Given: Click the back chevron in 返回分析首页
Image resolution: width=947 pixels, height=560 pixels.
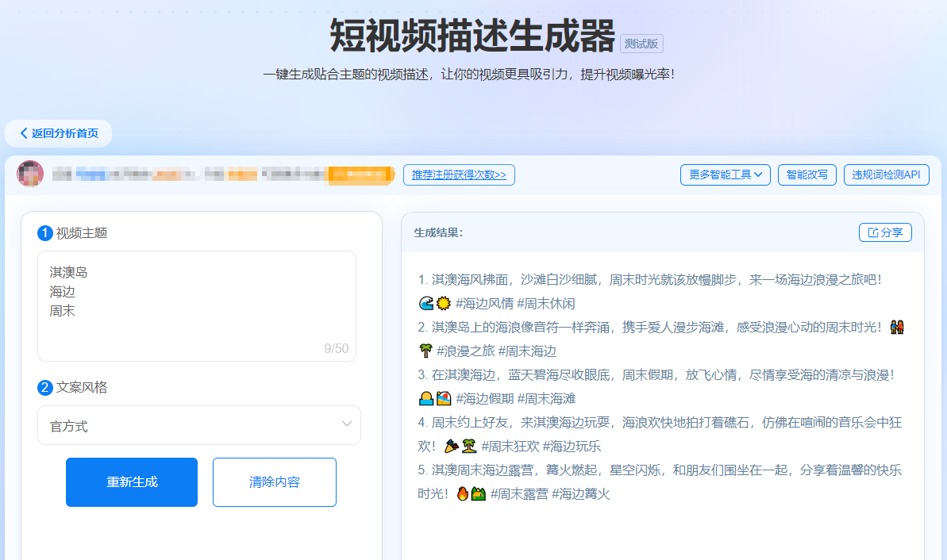Looking at the screenshot, I should pos(24,133).
